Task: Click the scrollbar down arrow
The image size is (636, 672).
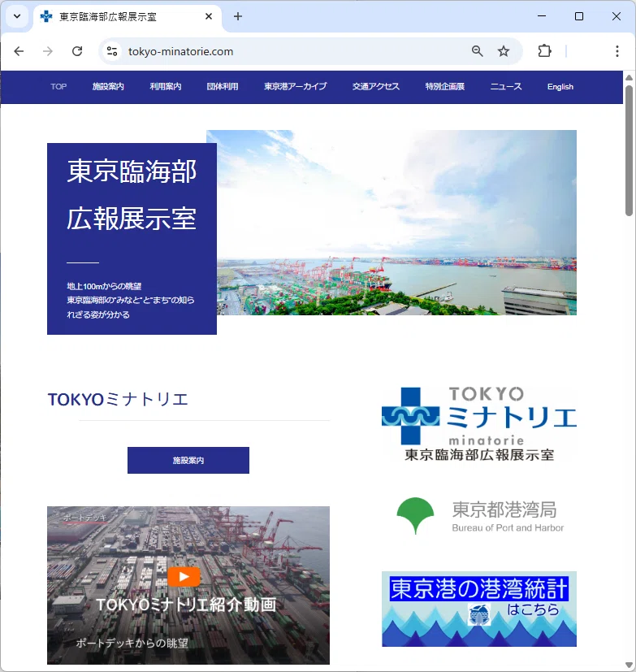Action: 629,665
